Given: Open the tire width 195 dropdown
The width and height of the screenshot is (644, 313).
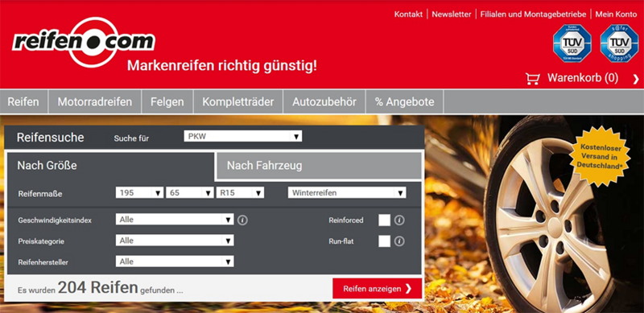Looking at the screenshot, I should pos(139,192).
